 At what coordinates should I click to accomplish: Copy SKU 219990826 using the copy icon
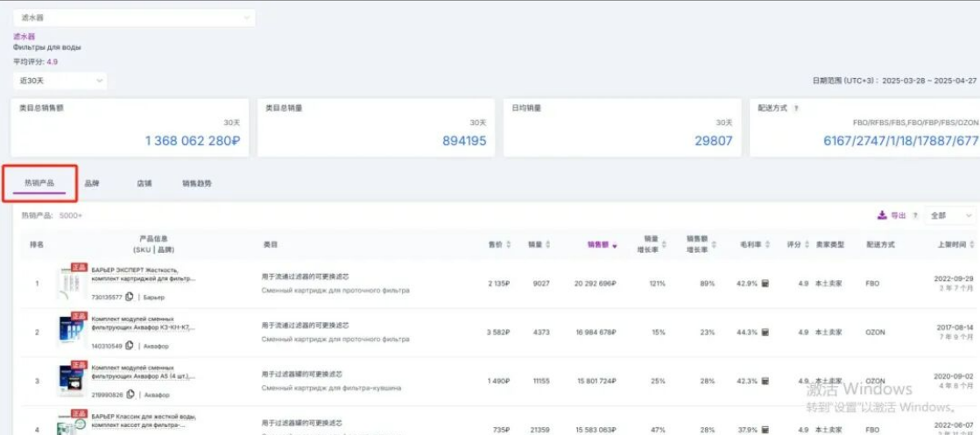(x=130, y=395)
